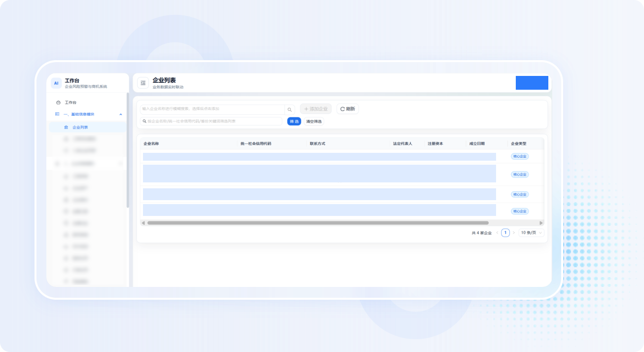644x352 pixels.
Task: Select the 核心企业 tag on the last row
Action: pos(520,211)
